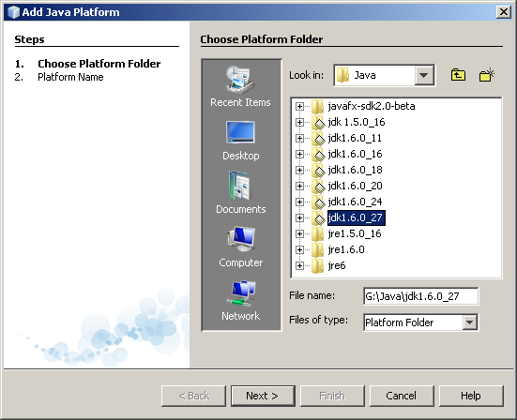This screenshot has width=517, height=420.
Task: Select javafx-sdk2.0-beta folder name
Action: (372, 106)
